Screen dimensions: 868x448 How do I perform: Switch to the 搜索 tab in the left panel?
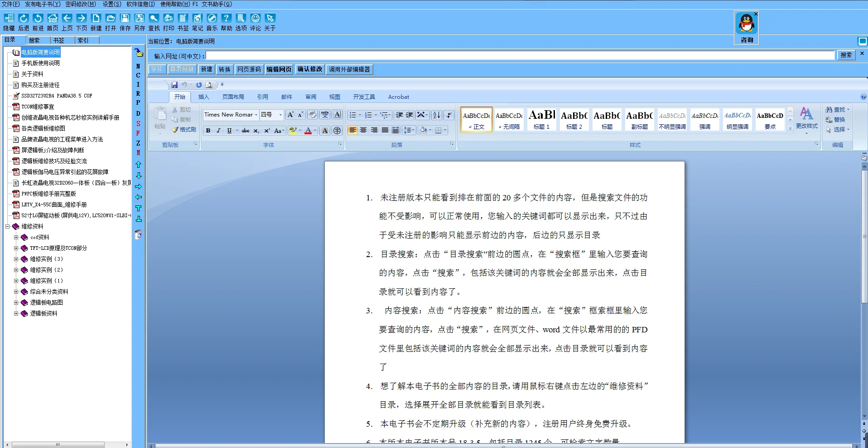[x=34, y=40]
